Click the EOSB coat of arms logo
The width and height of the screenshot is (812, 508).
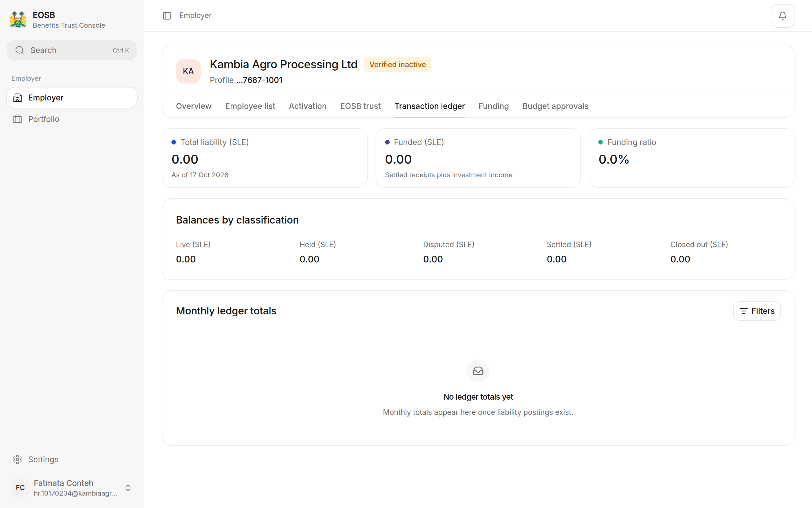[x=18, y=20]
